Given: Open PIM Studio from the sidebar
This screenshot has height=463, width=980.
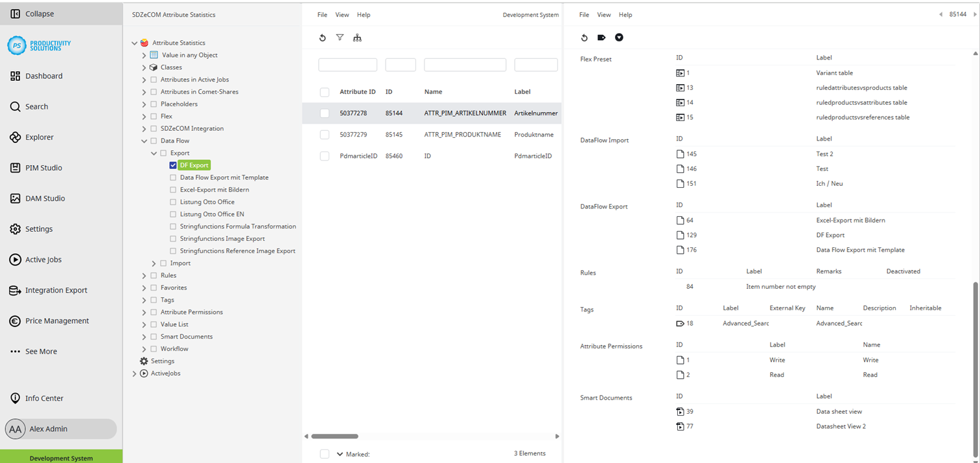Looking at the screenshot, I should [41, 167].
